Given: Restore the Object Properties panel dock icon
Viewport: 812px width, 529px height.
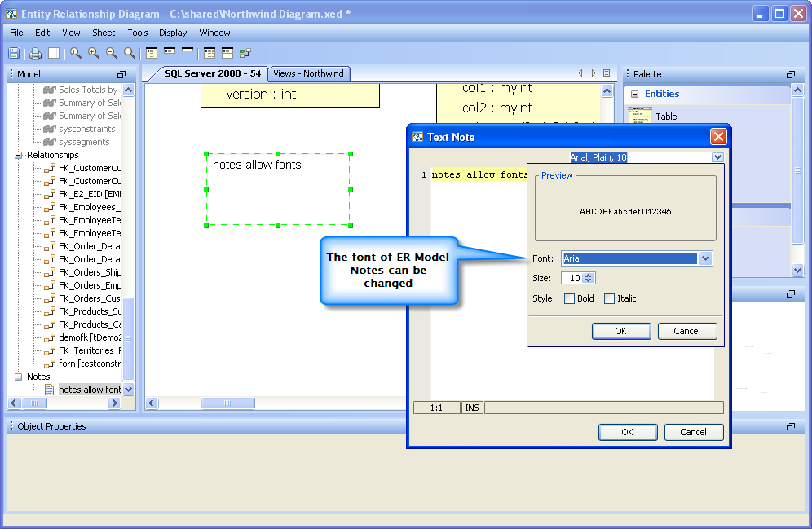Looking at the screenshot, I should 790,426.
